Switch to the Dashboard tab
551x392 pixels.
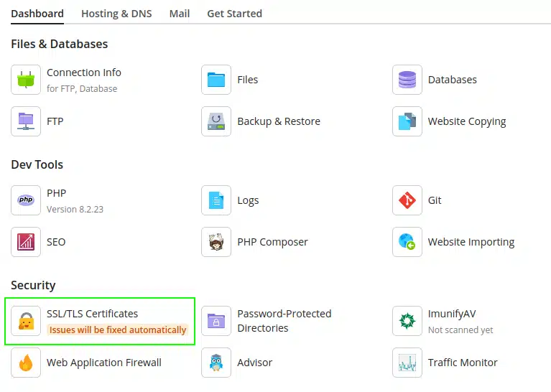pyautogui.click(x=37, y=14)
